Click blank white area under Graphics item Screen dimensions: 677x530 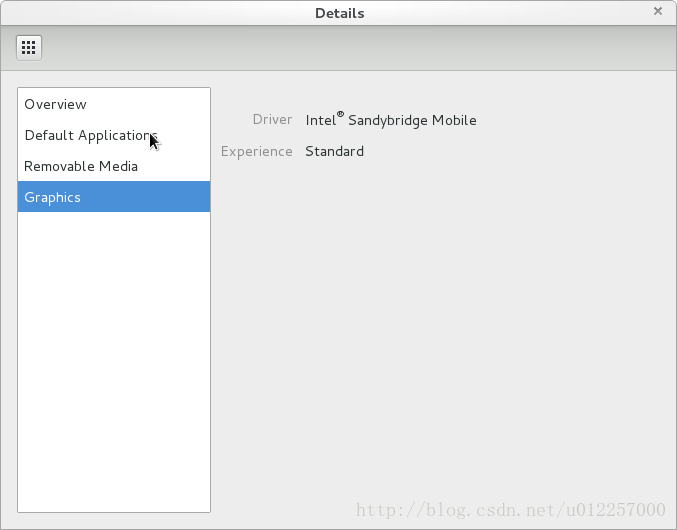point(114,362)
